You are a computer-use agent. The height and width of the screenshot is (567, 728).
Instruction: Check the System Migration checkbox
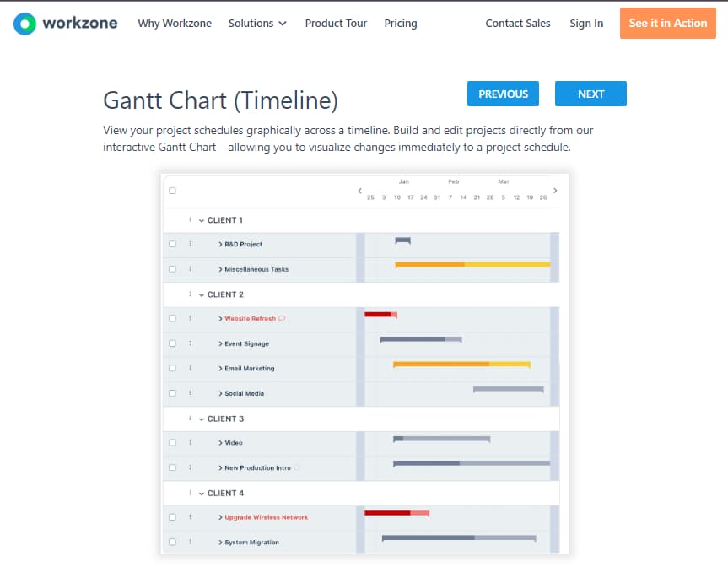pyautogui.click(x=173, y=542)
